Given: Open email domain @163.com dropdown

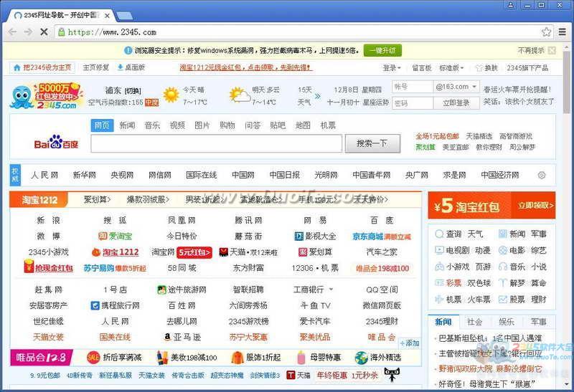Looking at the screenshot, I should [456, 87].
